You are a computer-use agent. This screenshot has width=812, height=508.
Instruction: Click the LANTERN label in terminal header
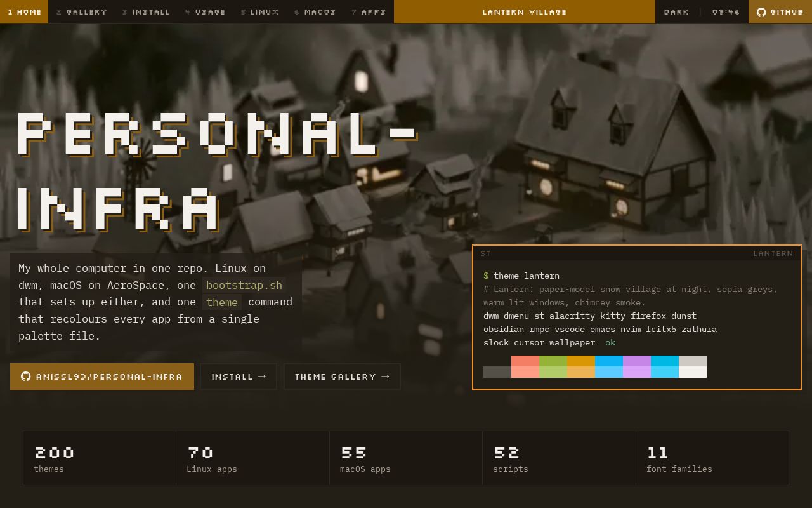point(773,253)
